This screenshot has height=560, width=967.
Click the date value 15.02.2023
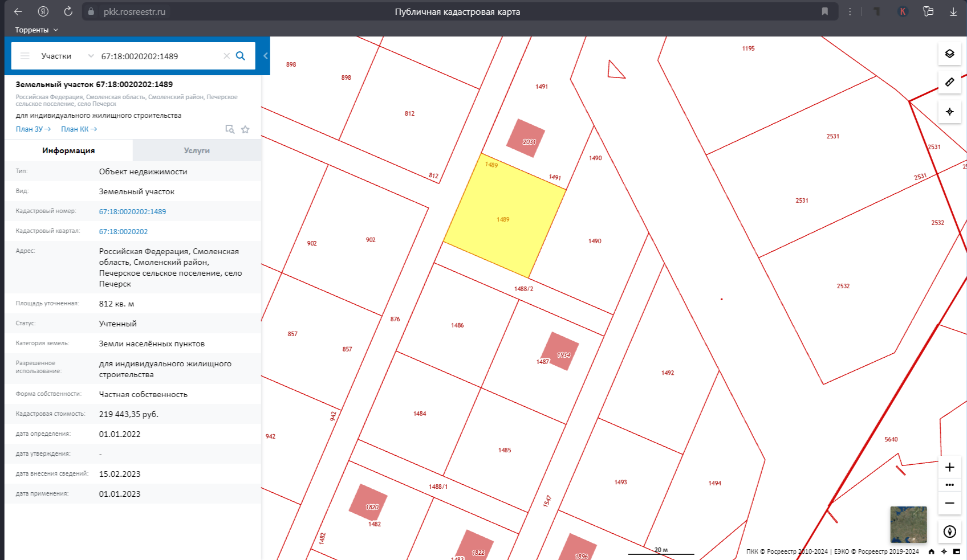120,474
